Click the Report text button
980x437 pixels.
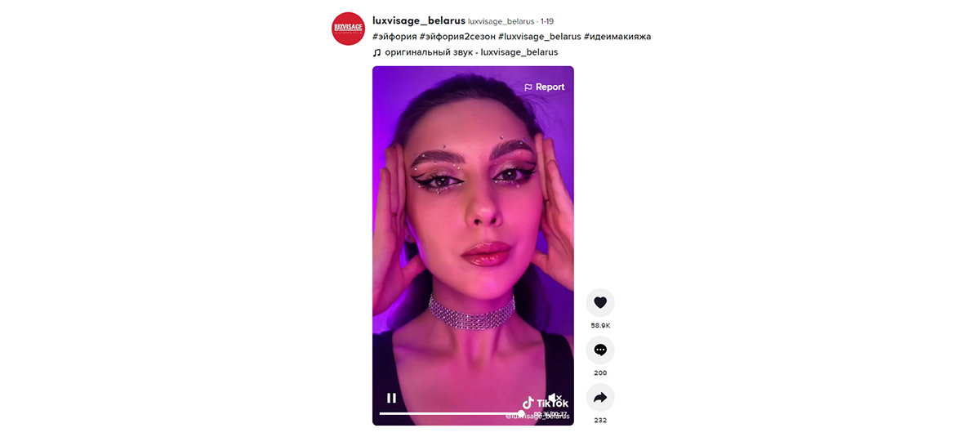[550, 87]
